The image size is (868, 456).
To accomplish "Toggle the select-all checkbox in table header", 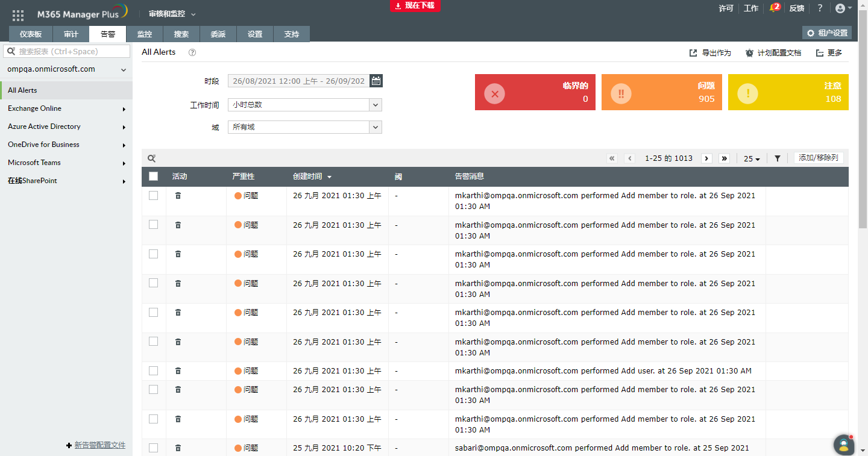I will coord(154,176).
